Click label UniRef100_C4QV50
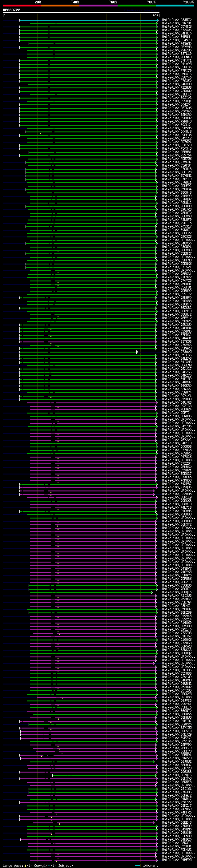The height and width of the screenshot is (868, 197). [177, 243]
